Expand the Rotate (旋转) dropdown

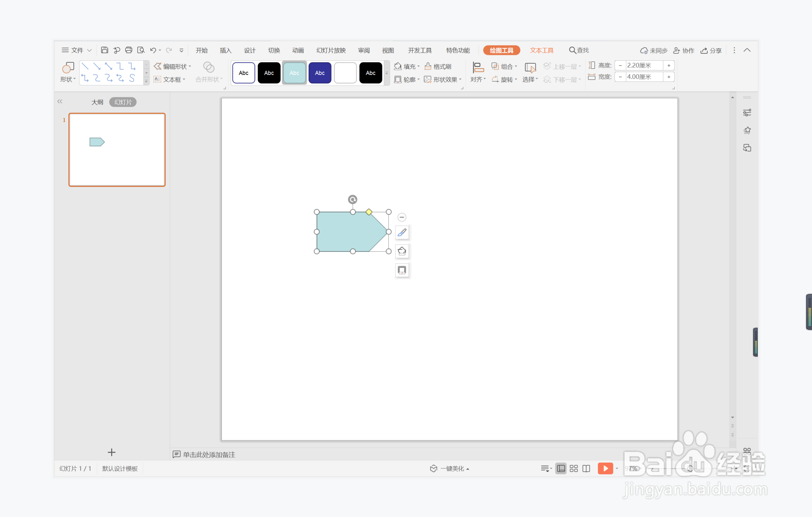pyautogui.click(x=516, y=79)
